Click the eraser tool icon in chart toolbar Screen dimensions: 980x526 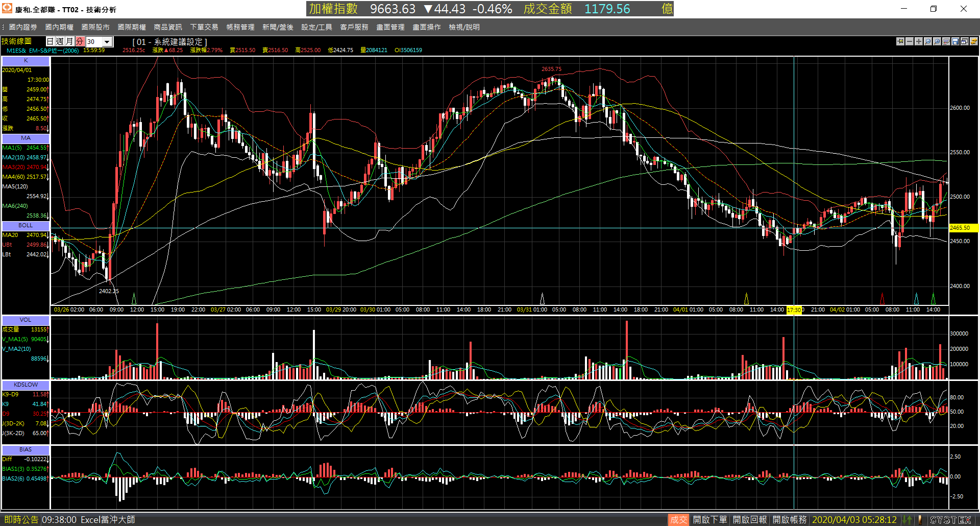point(946,41)
